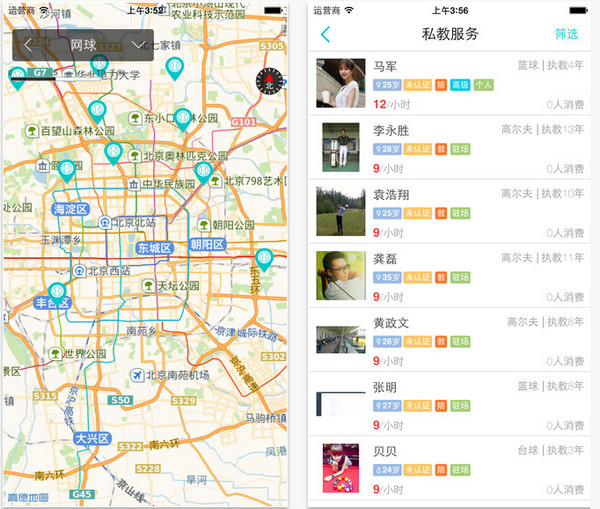This screenshot has height=509, width=600.
Task: Tap the 25岁 age tag for 马军
Action: (x=387, y=85)
